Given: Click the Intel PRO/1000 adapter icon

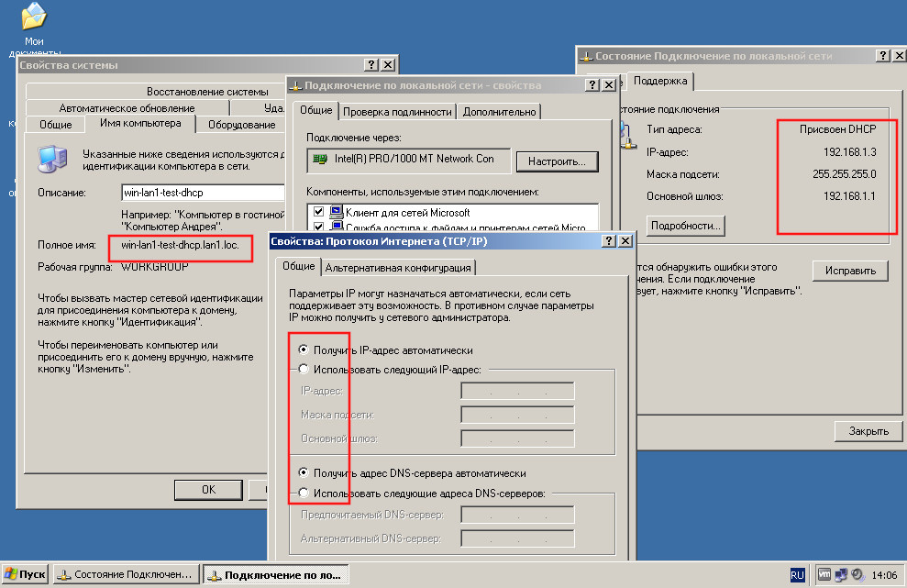Looking at the screenshot, I should (320, 159).
